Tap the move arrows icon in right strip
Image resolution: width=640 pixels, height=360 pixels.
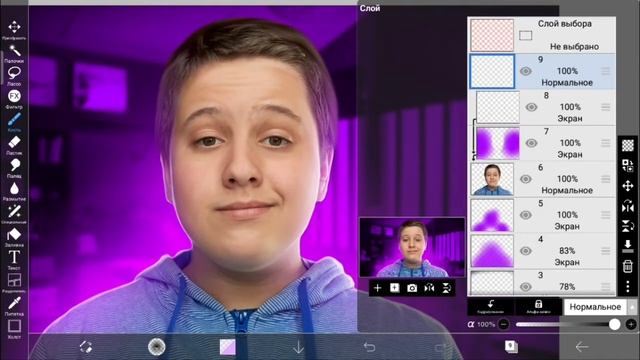coord(628,186)
